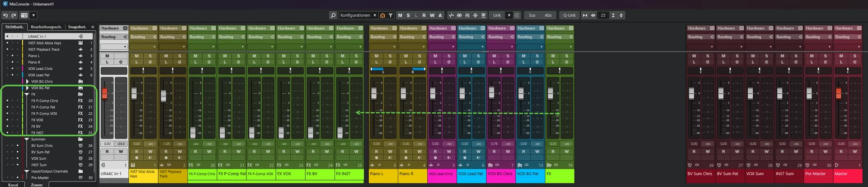Enable Q-Link mode

point(569,15)
